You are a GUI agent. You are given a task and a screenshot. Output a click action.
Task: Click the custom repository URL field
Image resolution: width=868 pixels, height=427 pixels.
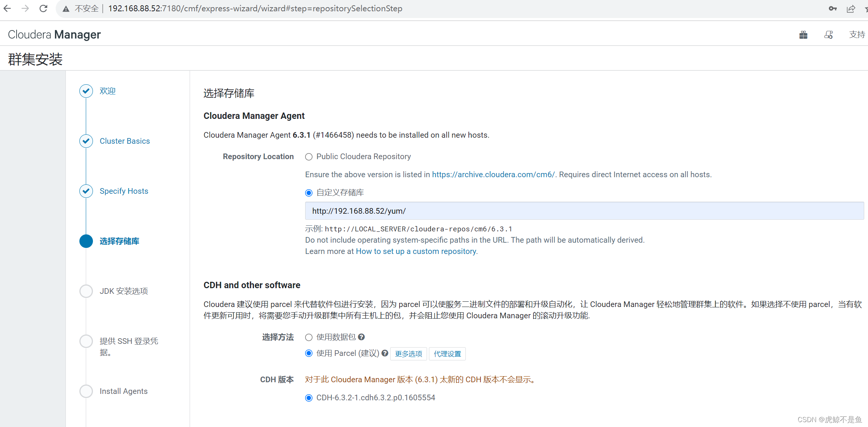point(584,211)
